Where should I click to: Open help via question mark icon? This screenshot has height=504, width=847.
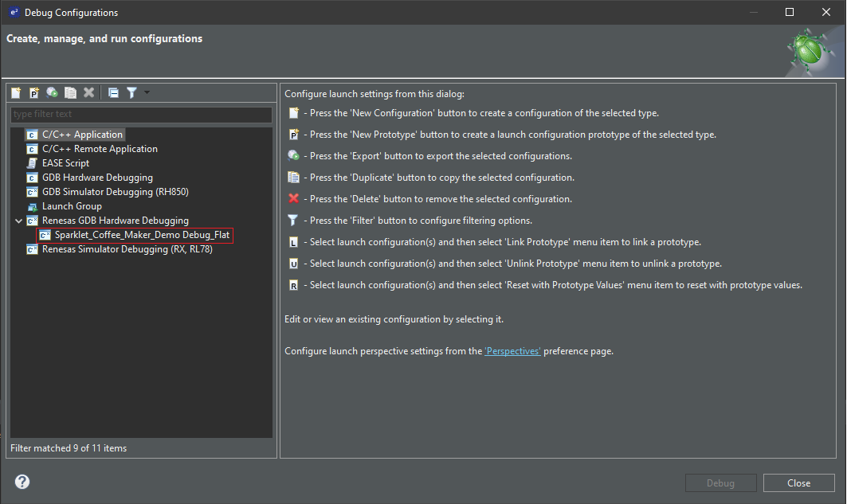pos(22,482)
